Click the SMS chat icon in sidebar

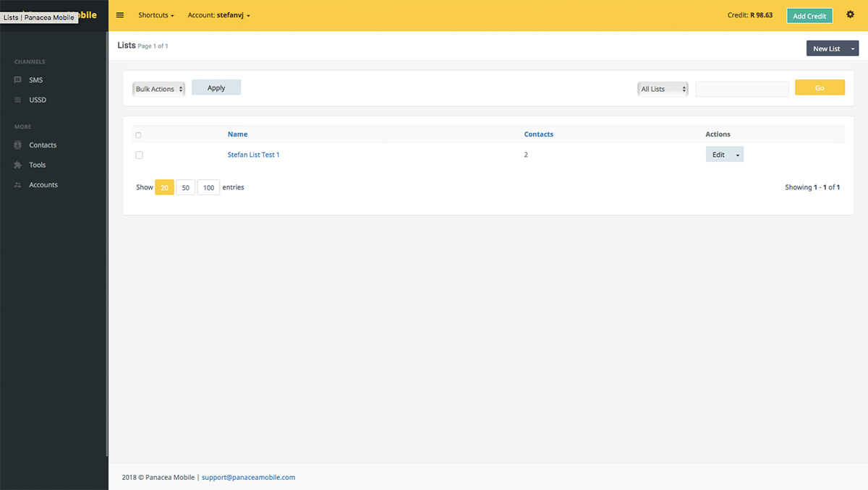pyautogui.click(x=18, y=80)
